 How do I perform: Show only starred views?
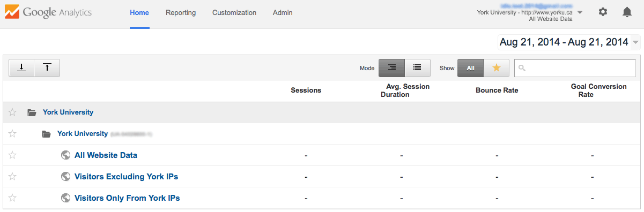coord(497,68)
